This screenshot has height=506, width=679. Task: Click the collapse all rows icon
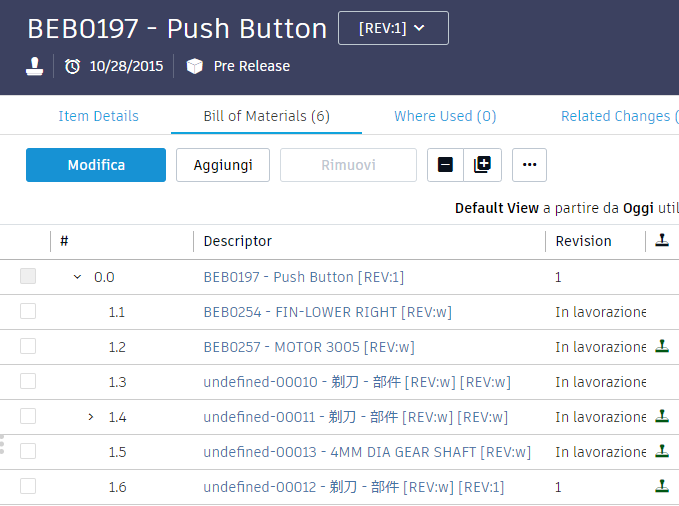(446, 165)
